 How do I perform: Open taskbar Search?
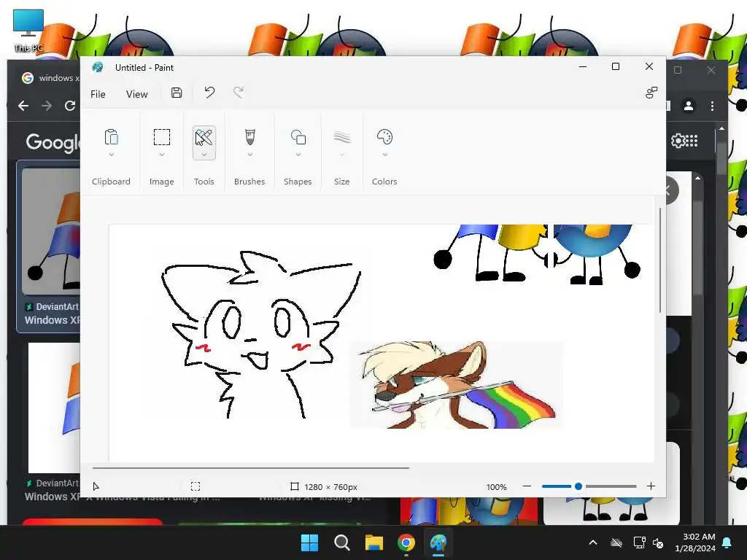[x=341, y=542]
